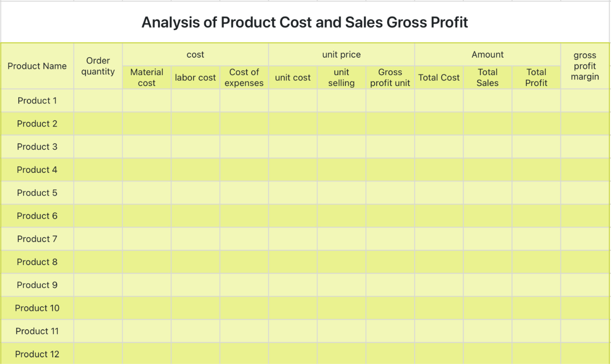This screenshot has height=364, width=611.
Task: Click the unit cost cell for Product 10
Action: click(x=293, y=308)
